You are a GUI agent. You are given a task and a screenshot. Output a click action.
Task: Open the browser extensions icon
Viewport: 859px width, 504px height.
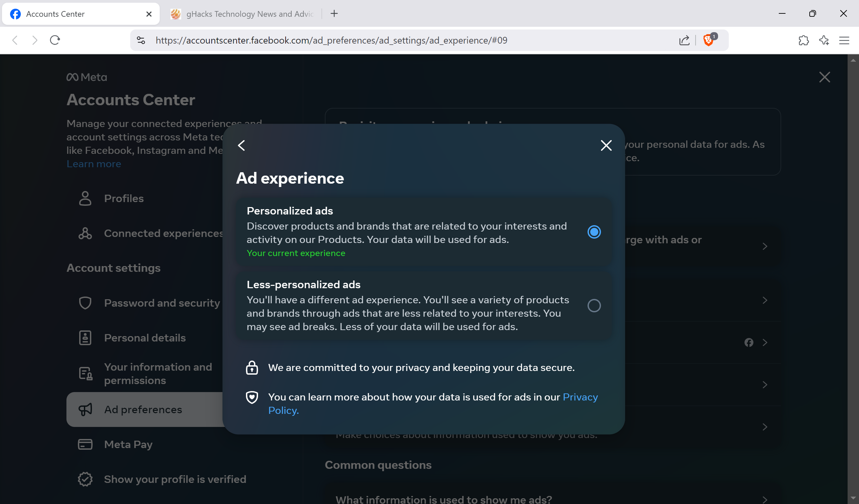pyautogui.click(x=804, y=40)
